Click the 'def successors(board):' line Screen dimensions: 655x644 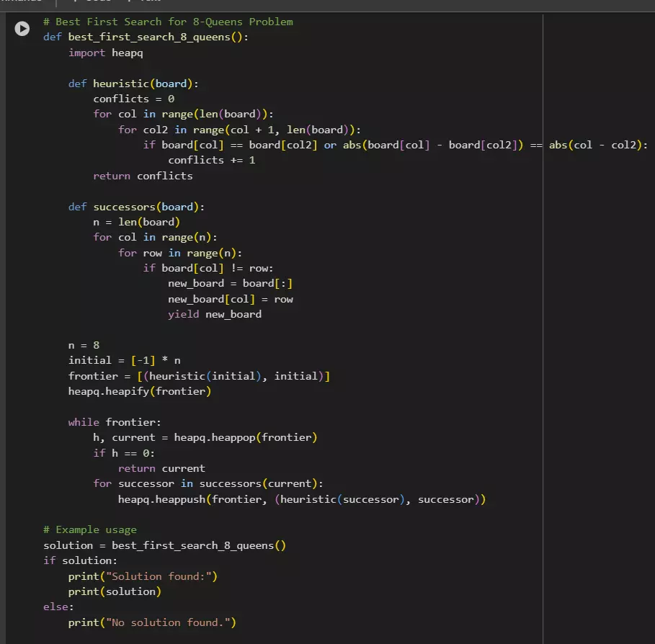pyautogui.click(x=136, y=207)
